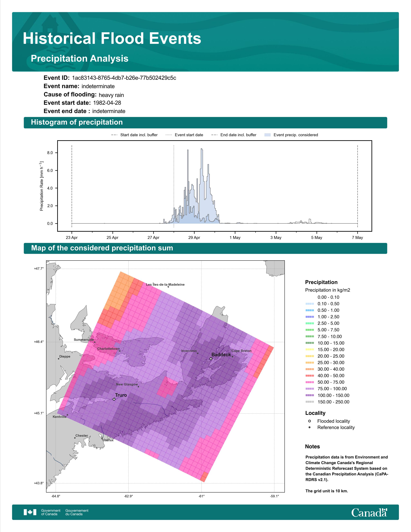This screenshot has width=411, height=532.
Task: Click the 2.50 - 5.00 legend swatch
Action: click(x=310, y=324)
